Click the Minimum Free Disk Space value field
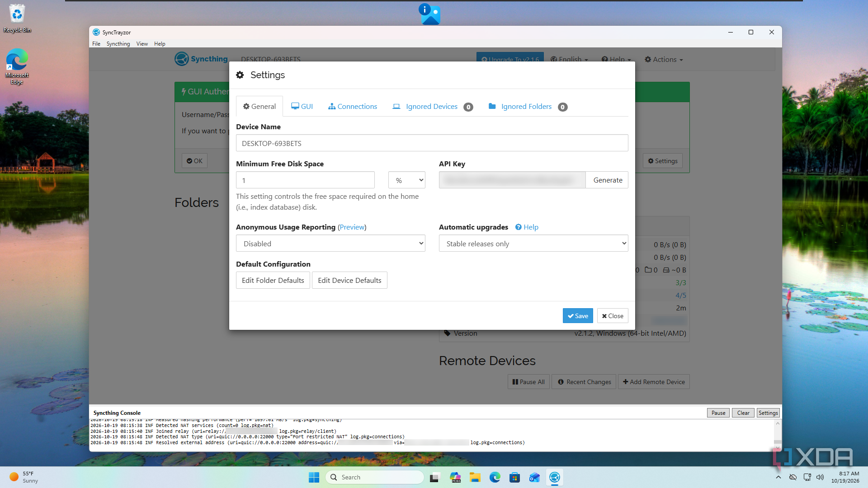The height and width of the screenshot is (488, 868). click(x=305, y=180)
